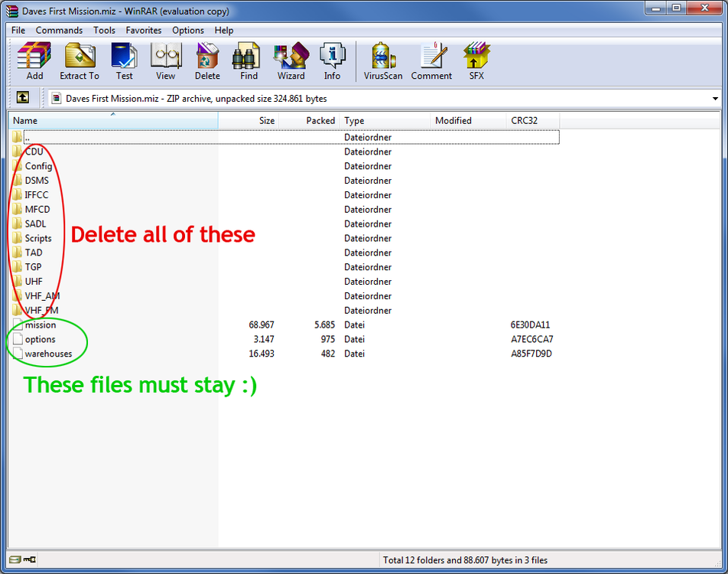Close the WinRAR window

[704, 8]
